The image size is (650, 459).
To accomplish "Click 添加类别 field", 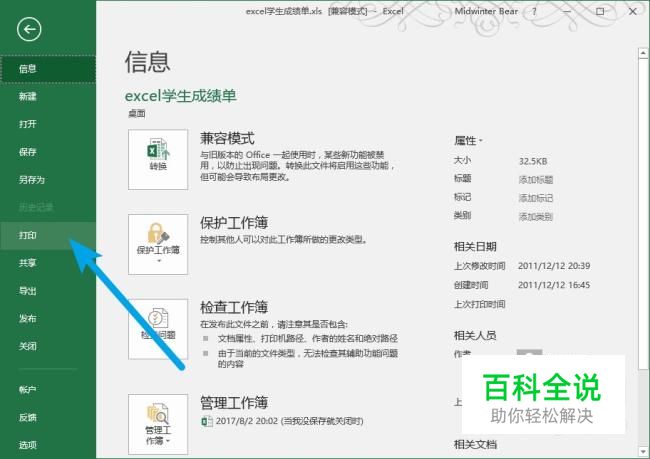I will coord(536,216).
